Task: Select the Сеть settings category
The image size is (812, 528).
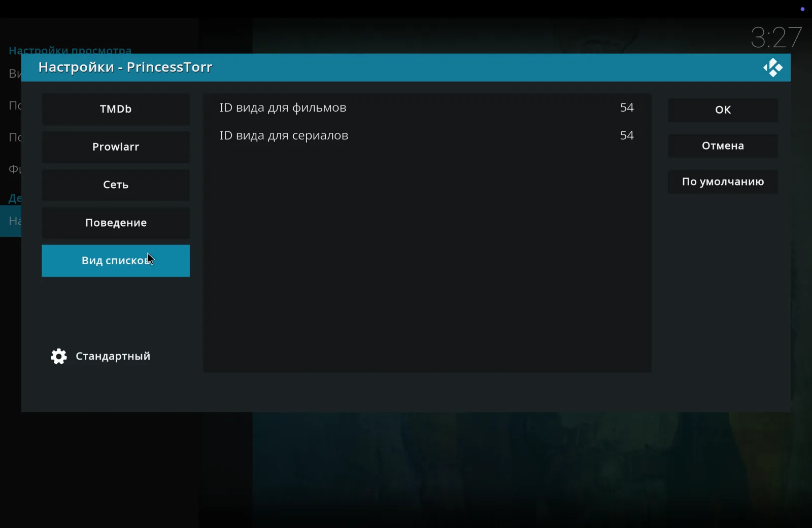Action: [x=116, y=185]
